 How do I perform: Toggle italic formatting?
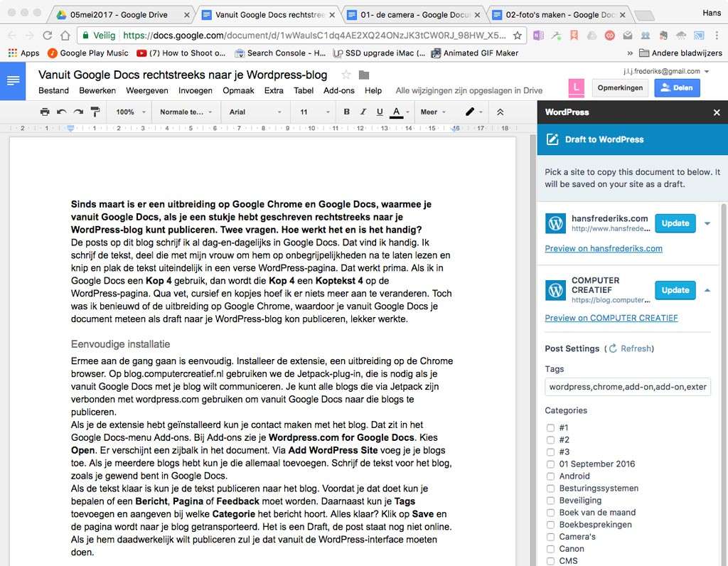[363, 112]
